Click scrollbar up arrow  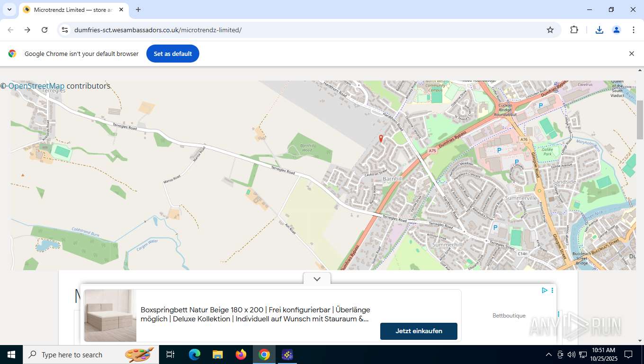click(x=640, y=71)
